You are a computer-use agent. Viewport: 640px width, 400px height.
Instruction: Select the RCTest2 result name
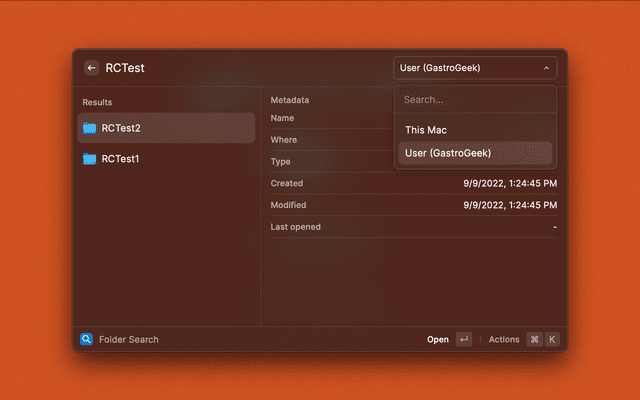coord(121,128)
